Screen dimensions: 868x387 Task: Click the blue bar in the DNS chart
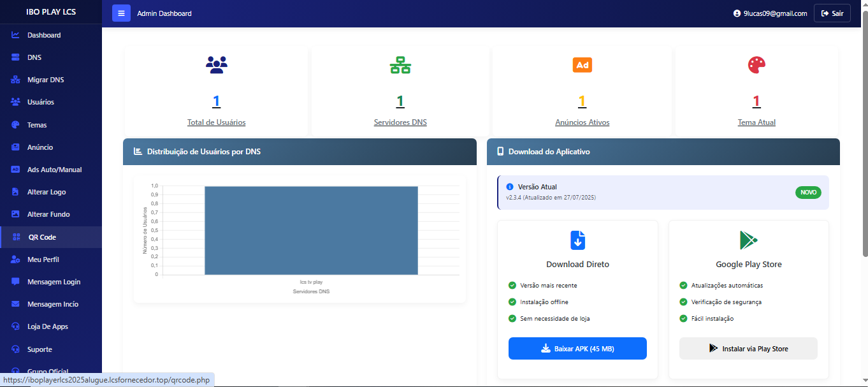[311, 230]
